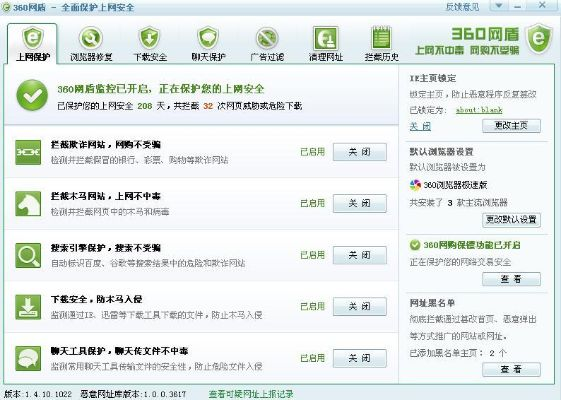Click the IE主页锁定 section title
The image size is (561, 400).
[433, 78]
